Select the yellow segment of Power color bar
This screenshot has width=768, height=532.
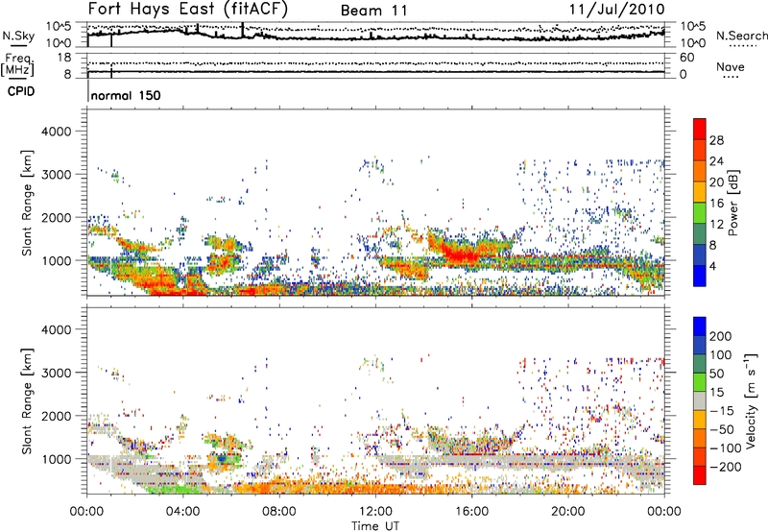coord(700,192)
